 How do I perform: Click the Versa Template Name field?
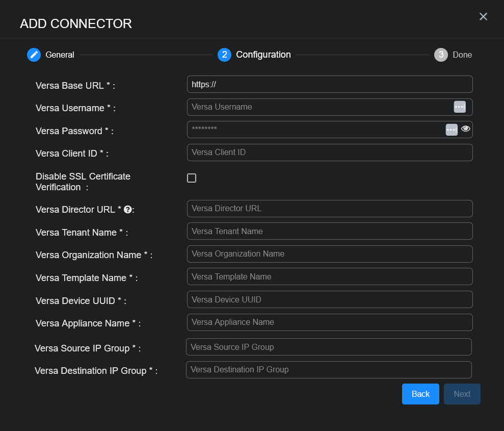pyautogui.click(x=329, y=276)
